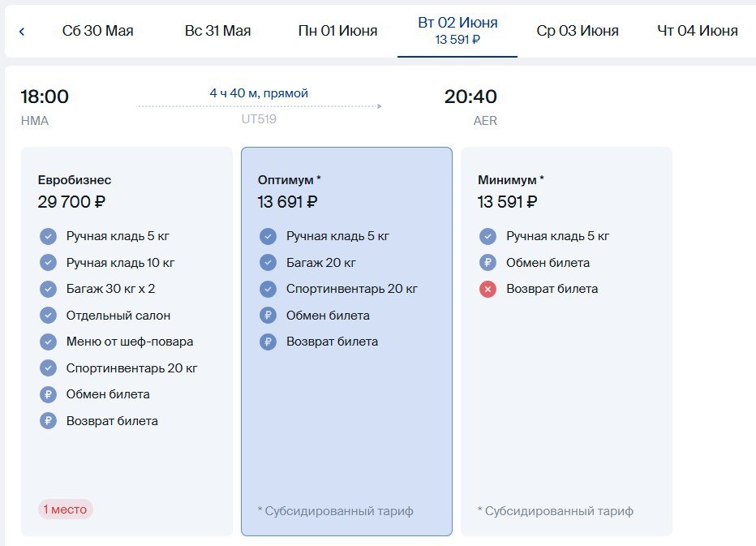
Task: Click the previous dates back arrow
Action: [22, 32]
